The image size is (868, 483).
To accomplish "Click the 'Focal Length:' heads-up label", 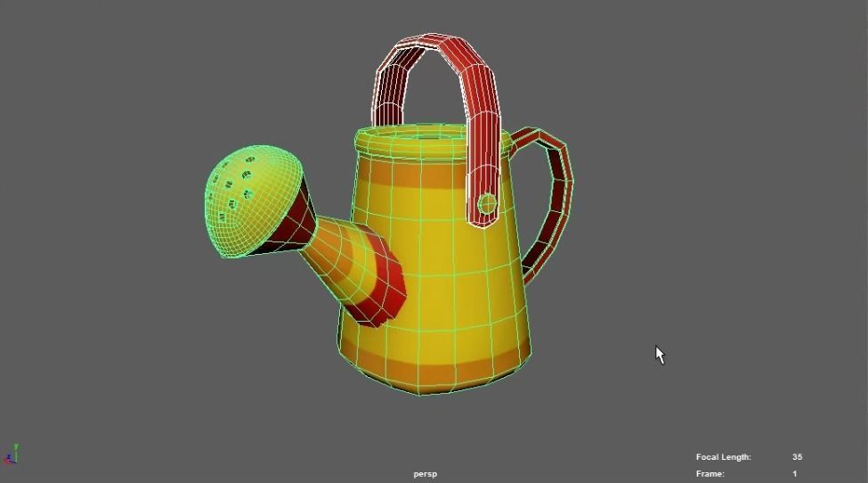I will coord(723,457).
